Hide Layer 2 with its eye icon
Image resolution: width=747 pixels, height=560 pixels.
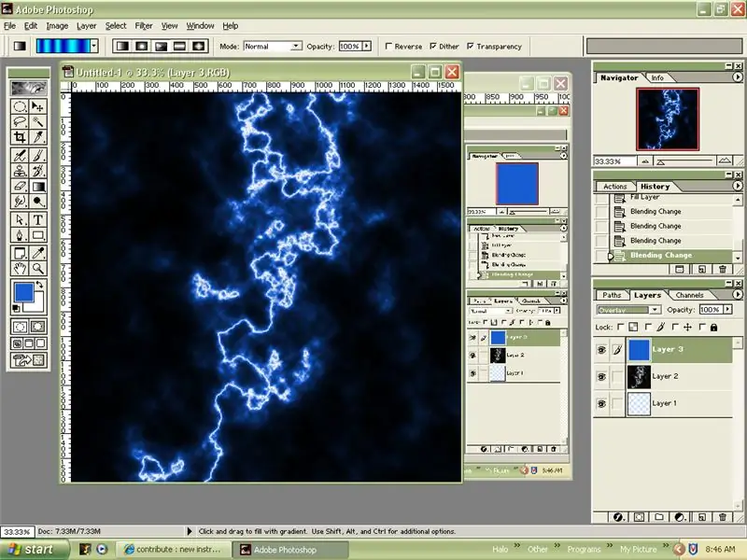click(601, 377)
